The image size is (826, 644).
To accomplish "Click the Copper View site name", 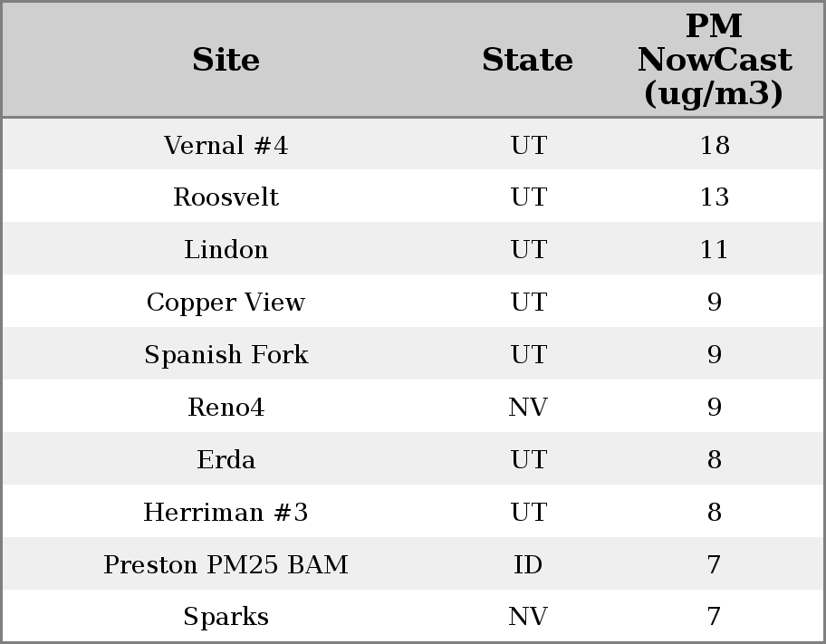I will [226, 303].
